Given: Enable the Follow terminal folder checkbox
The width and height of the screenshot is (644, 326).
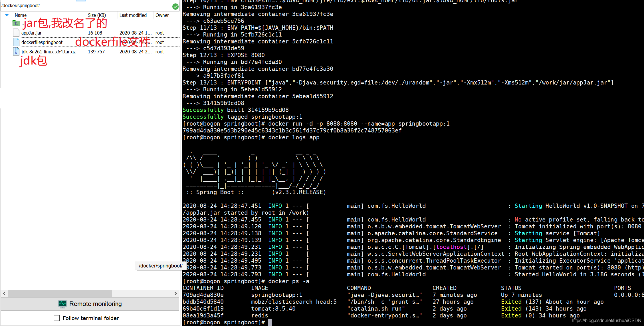Looking at the screenshot, I should point(57,318).
